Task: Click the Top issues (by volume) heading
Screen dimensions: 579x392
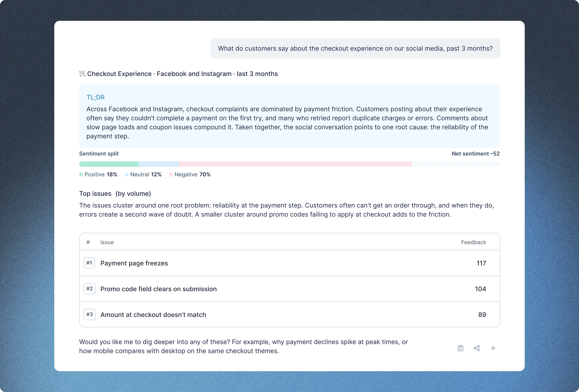Action: click(x=115, y=194)
